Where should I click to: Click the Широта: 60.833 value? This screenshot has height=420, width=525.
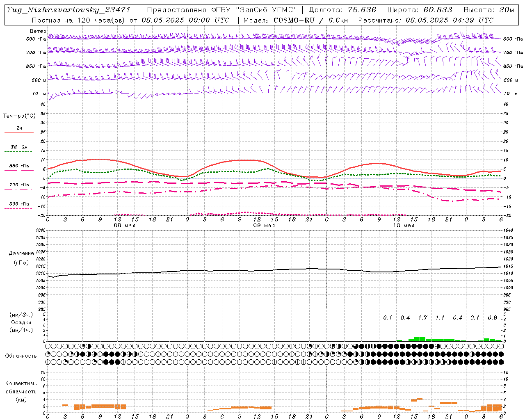click(420, 10)
